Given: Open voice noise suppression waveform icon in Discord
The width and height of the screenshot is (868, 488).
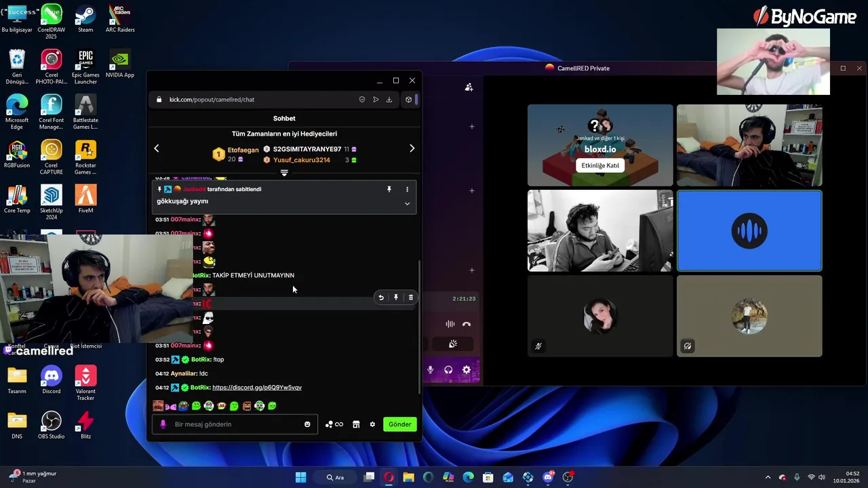Looking at the screenshot, I should [x=450, y=324].
